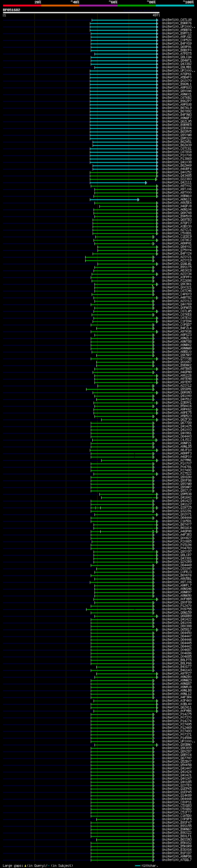Select the UniRef100_A8HPH1 label
The width and height of the screenshot is (197, 868).
[x=176, y=243]
